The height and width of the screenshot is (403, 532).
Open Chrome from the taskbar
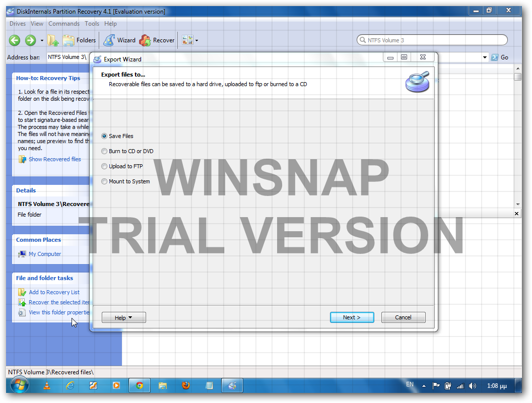point(140,385)
